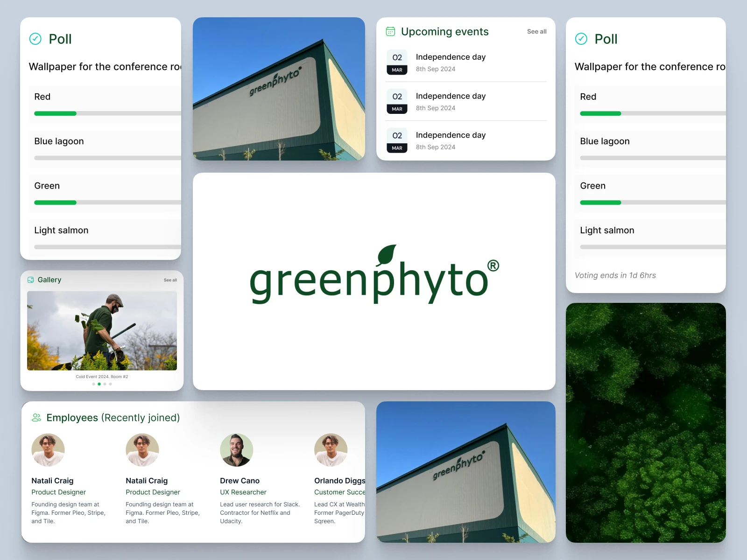
Task: Open the building photo beside Upcoming events
Action: (279, 89)
